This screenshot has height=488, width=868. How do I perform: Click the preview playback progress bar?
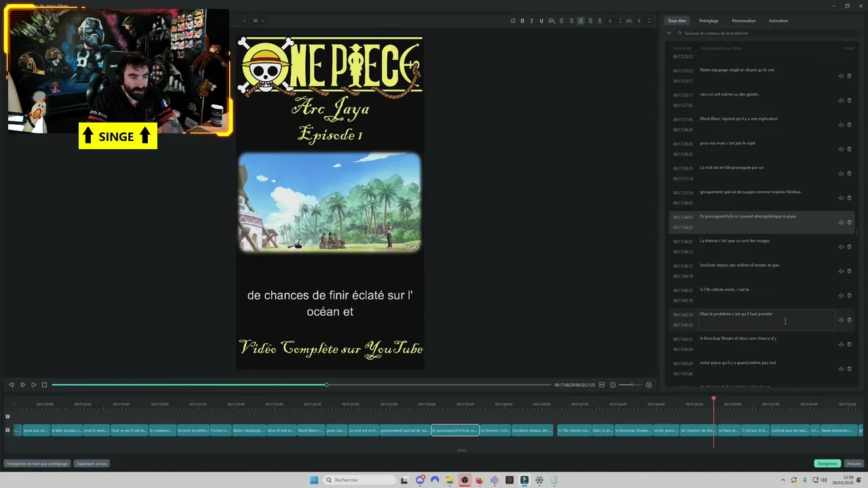(301, 385)
